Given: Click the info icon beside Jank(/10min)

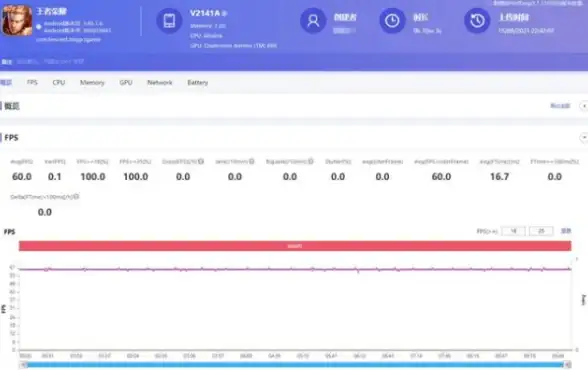Looking at the screenshot, I should click(252, 161).
